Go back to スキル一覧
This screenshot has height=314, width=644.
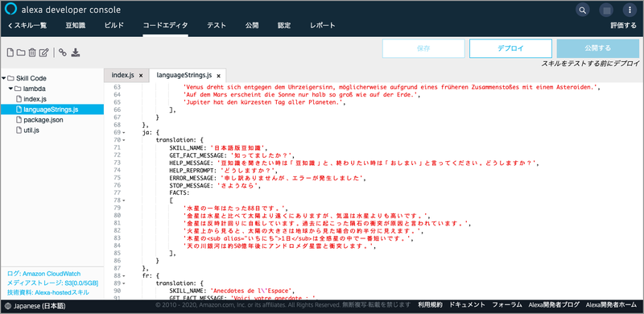27,26
